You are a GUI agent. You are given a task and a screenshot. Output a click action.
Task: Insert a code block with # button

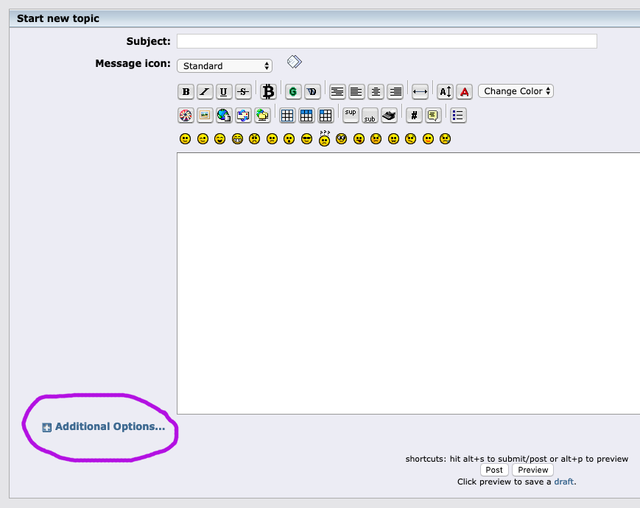pyautogui.click(x=414, y=115)
